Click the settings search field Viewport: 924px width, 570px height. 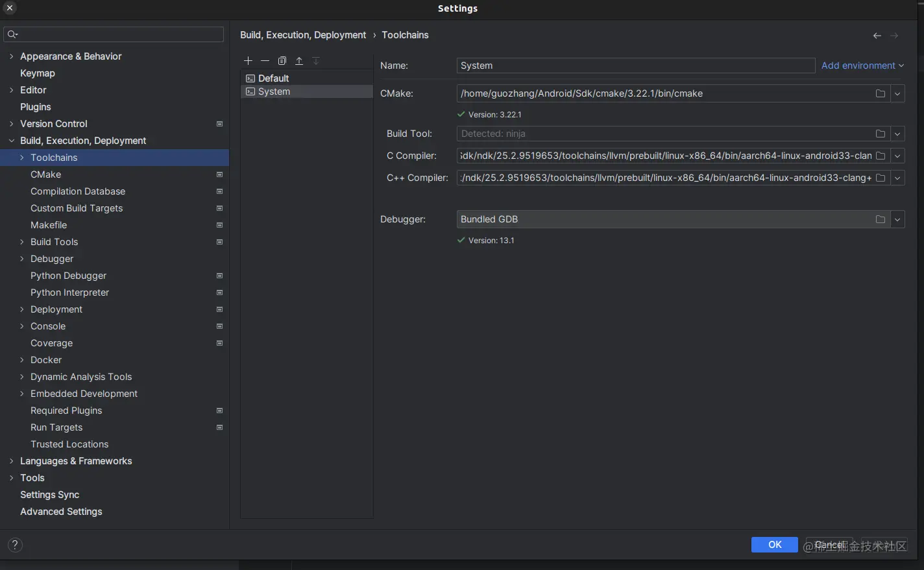114,34
